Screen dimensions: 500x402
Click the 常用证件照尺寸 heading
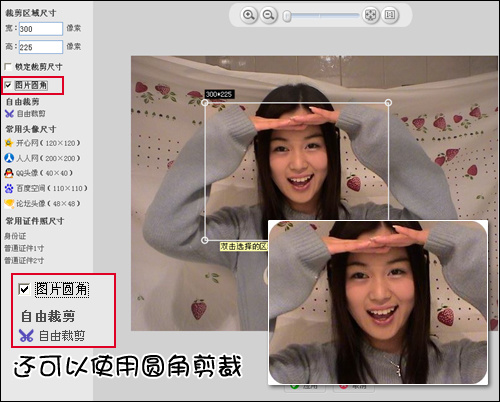click(x=35, y=221)
